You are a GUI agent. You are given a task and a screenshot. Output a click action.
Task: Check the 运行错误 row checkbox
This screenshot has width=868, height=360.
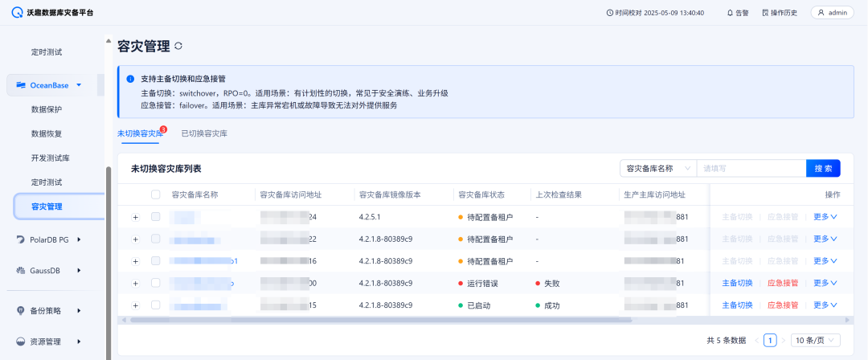[156, 283]
